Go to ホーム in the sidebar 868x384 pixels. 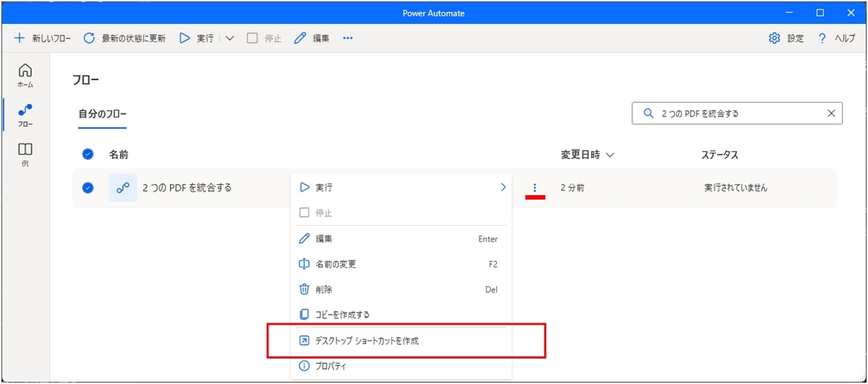coord(25,75)
